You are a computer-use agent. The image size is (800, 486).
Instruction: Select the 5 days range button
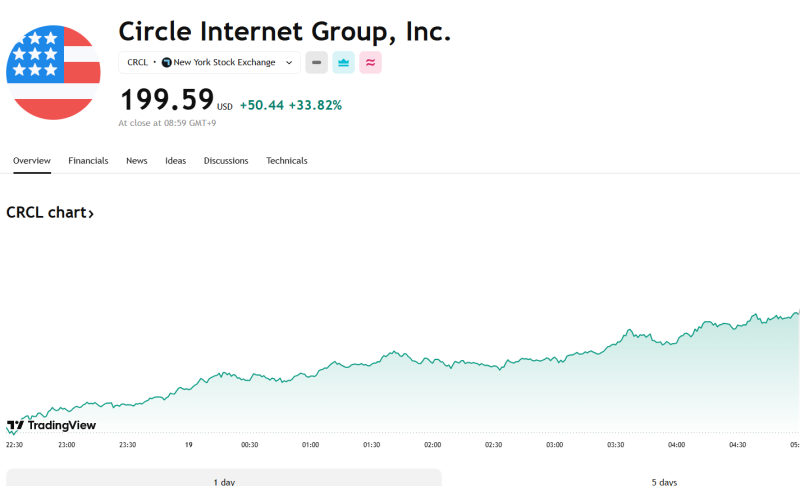coord(664,480)
